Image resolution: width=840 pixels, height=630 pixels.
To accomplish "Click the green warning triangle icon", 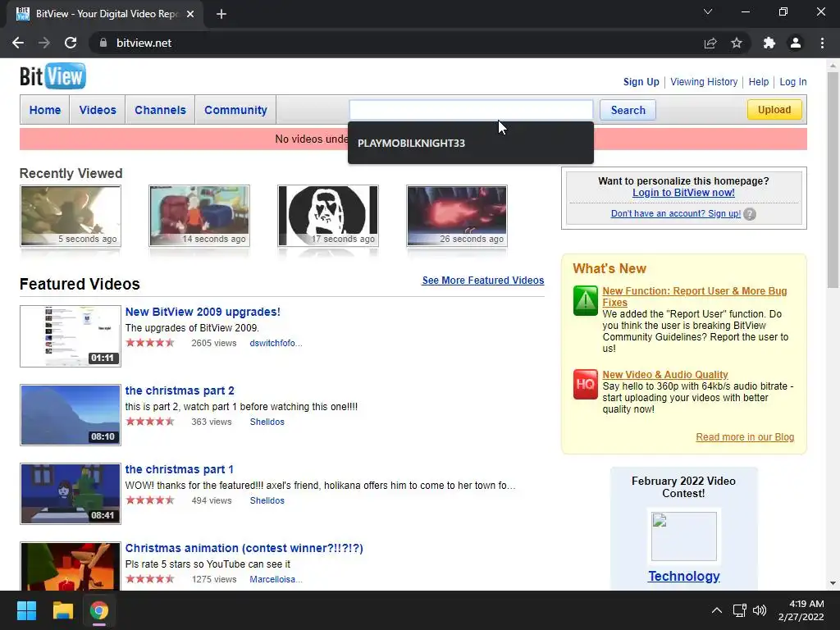I will tap(586, 300).
